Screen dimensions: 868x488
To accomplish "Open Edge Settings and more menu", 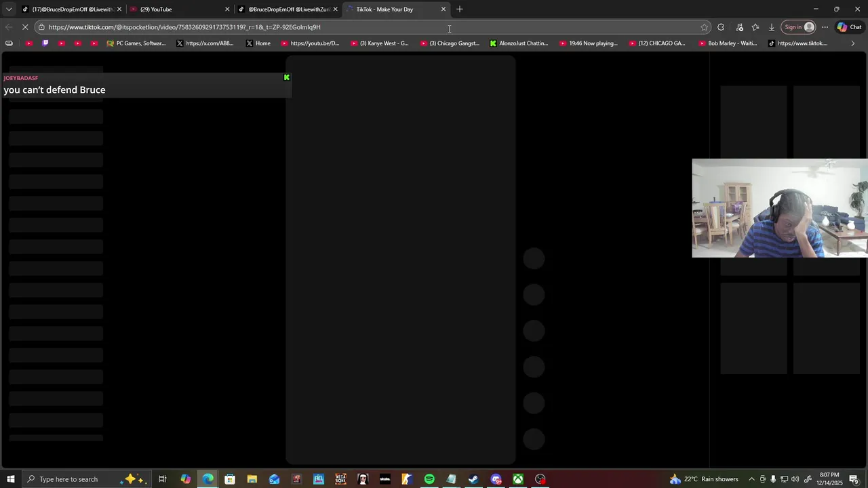I will [x=825, y=27].
